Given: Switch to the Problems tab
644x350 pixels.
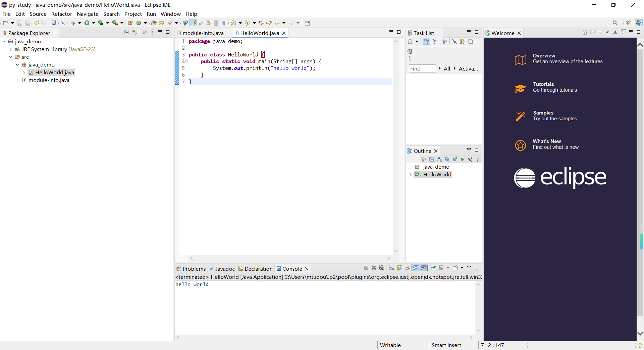Looking at the screenshot, I should [x=191, y=269].
